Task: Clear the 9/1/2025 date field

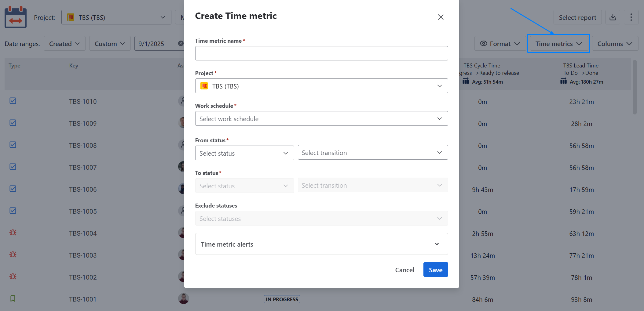Action: pyautogui.click(x=181, y=43)
